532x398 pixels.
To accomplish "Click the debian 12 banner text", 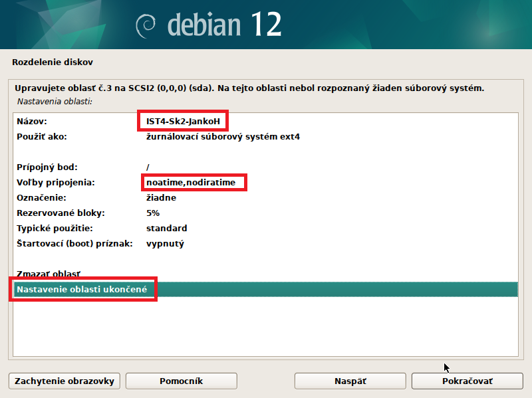I will click(224, 25).
